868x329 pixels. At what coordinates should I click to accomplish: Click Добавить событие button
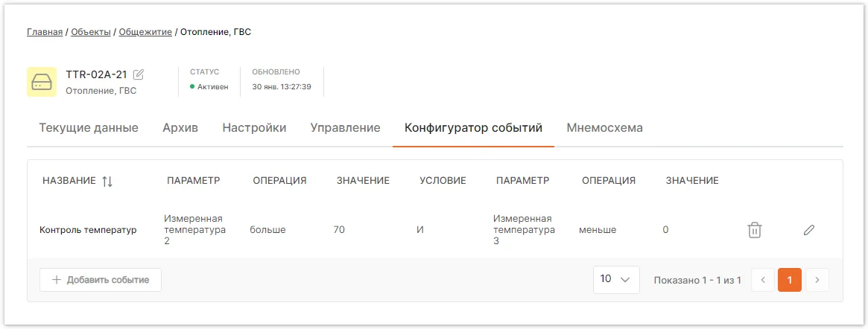point(100,280)
